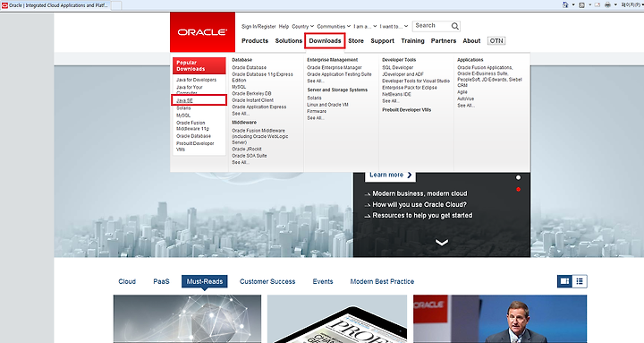The width and height of the screenshot is (644, 343).
Task: Open the 'I am a...' dropdown
Action: 365,26
